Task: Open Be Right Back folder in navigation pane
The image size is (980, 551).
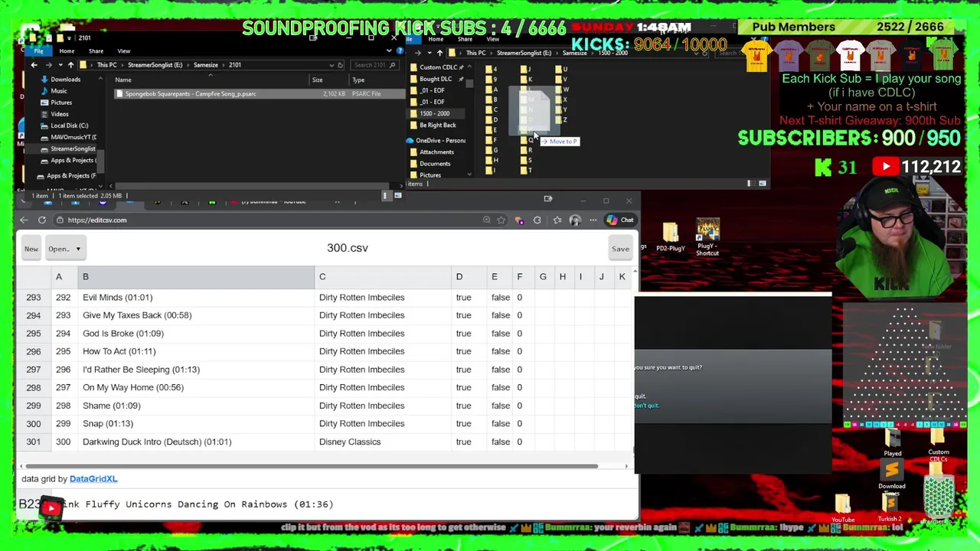Action: (437, 126)
